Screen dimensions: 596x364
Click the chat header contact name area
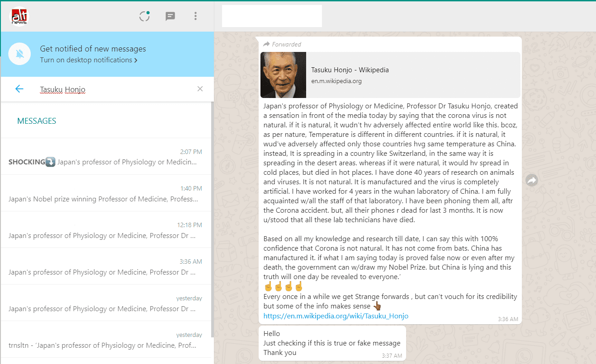(272, 16)
